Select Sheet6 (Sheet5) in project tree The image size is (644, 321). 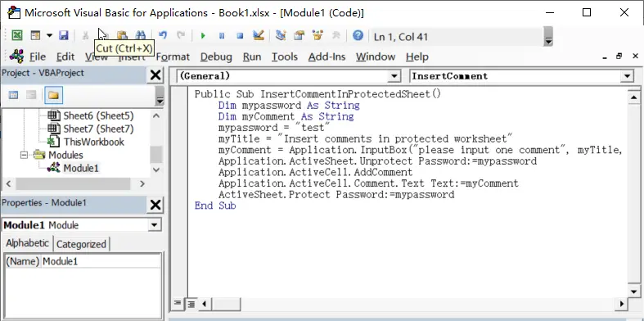coord(98,115)
